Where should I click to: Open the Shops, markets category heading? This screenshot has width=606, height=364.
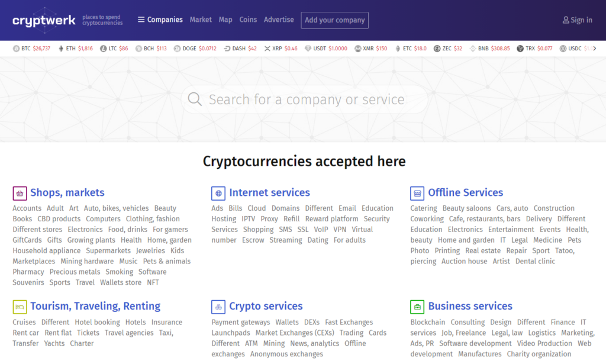pyautogui.click(x=67, y=192)
